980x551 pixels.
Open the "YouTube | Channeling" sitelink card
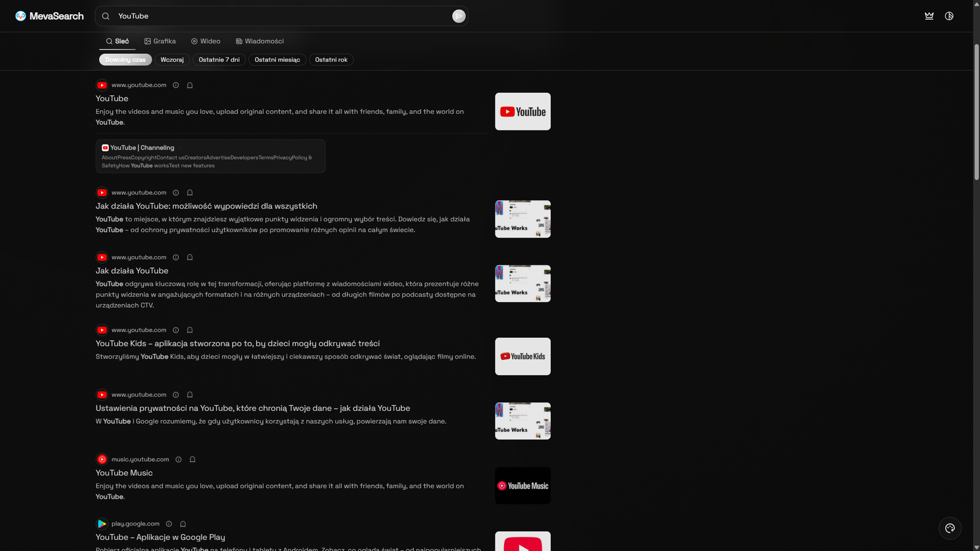[x=211, y=156]
